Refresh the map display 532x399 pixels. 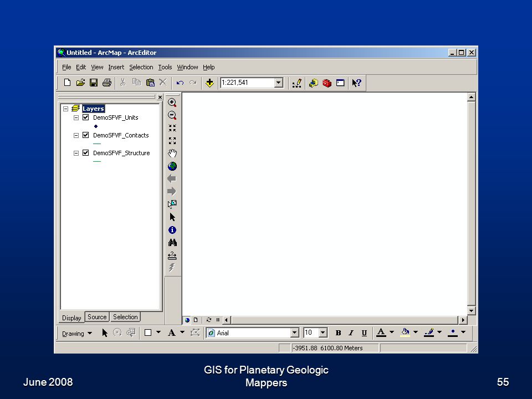209,320
